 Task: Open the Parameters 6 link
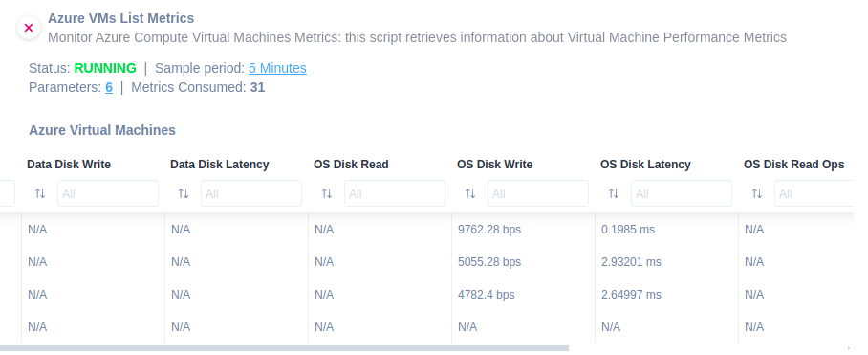pos(109,87)
